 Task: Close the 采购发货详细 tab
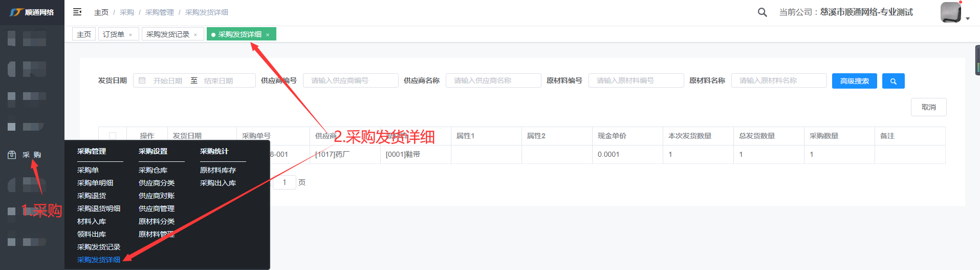(x=268, y=35)
